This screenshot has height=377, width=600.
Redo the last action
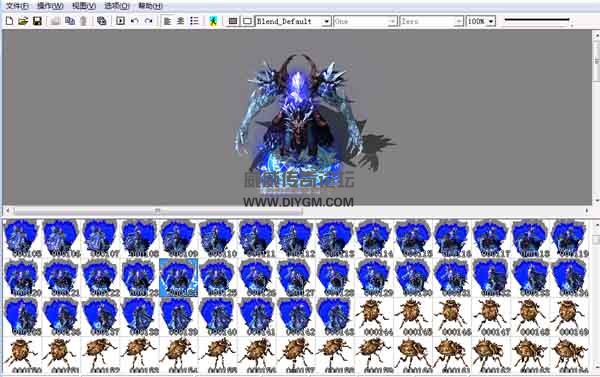148,21
